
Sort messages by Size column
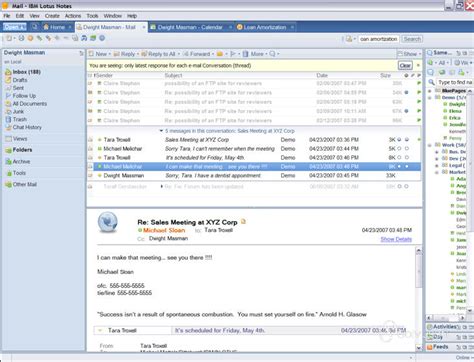385,76
